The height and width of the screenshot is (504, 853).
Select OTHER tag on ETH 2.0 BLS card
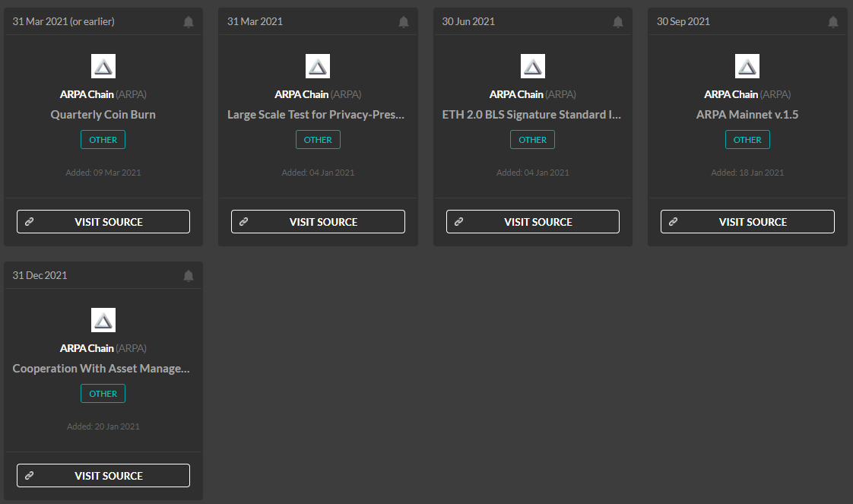[x=533, y=140]
